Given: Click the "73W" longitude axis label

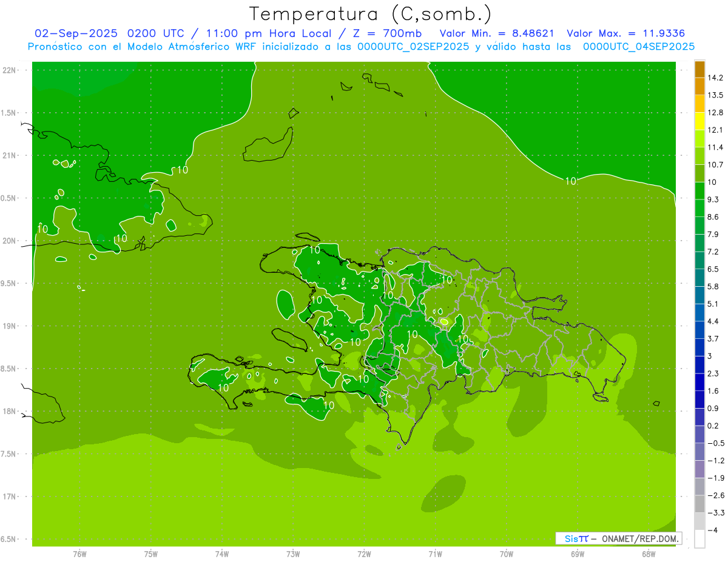Looking at the screenshot, I should click(293, 554).
